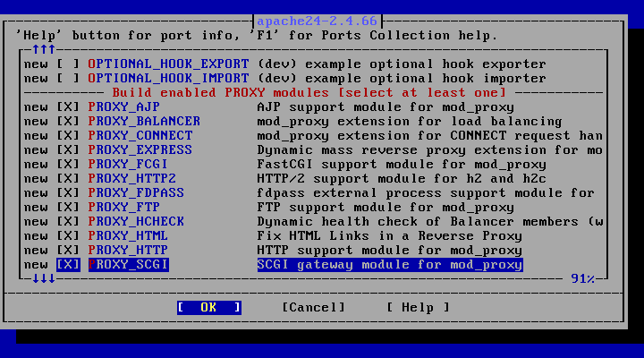Open port info with Help button
The width and height of the screenshot is (644, 358).
418,308
